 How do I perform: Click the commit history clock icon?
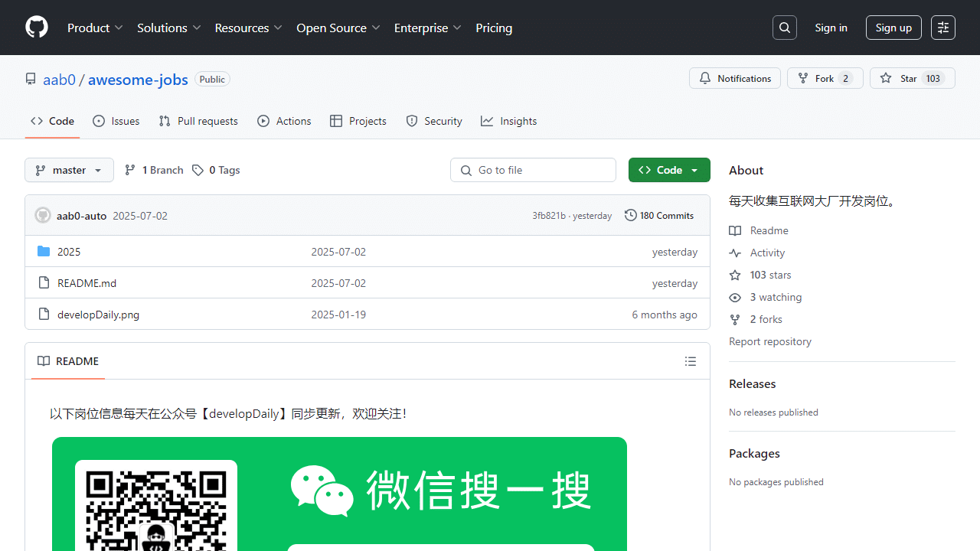(x=630, y=216)
